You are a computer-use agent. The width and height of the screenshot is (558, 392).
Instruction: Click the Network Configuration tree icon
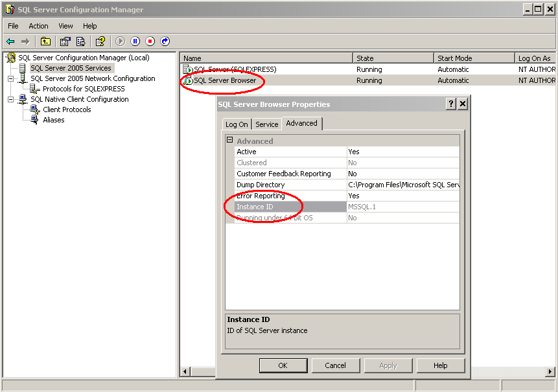coord(23,78)
